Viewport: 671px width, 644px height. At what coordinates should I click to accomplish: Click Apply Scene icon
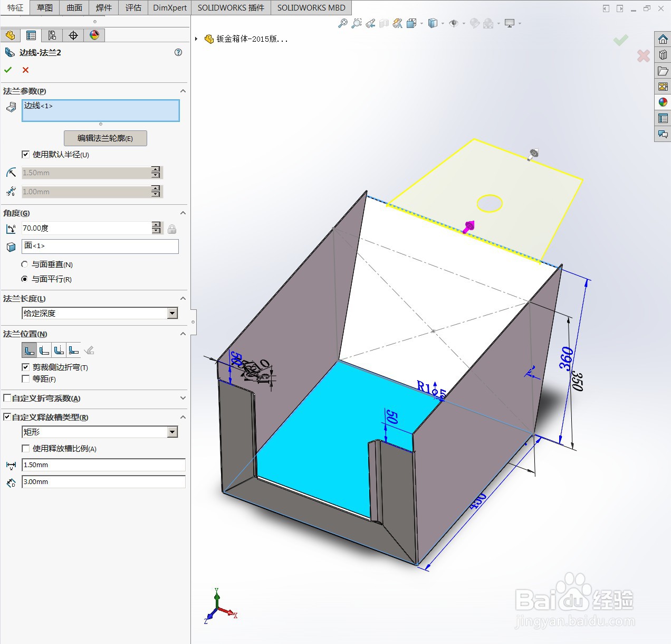tap(488, 23)
